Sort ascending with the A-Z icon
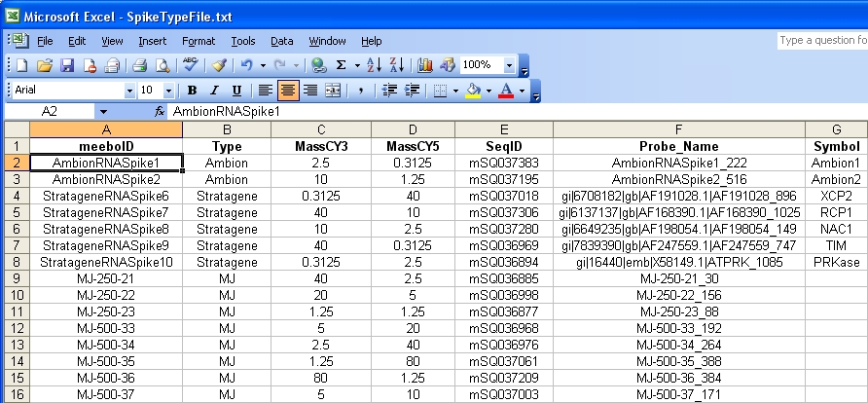The width and height of the screenshot is (868, 403). click(374, 65)
